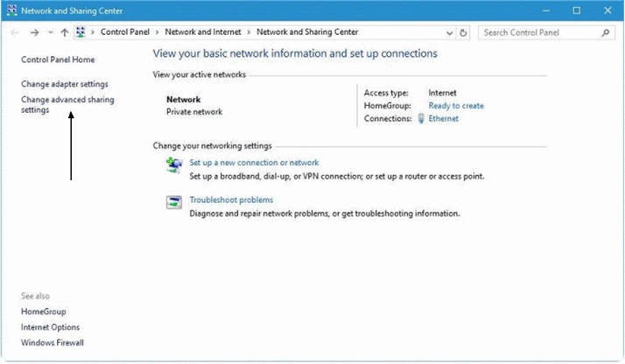Image resolution: width=625 pixels, height=364 pixels.
Task: Click the network icon in address bar
Action: pyautogui.click(x=81, y=32)
